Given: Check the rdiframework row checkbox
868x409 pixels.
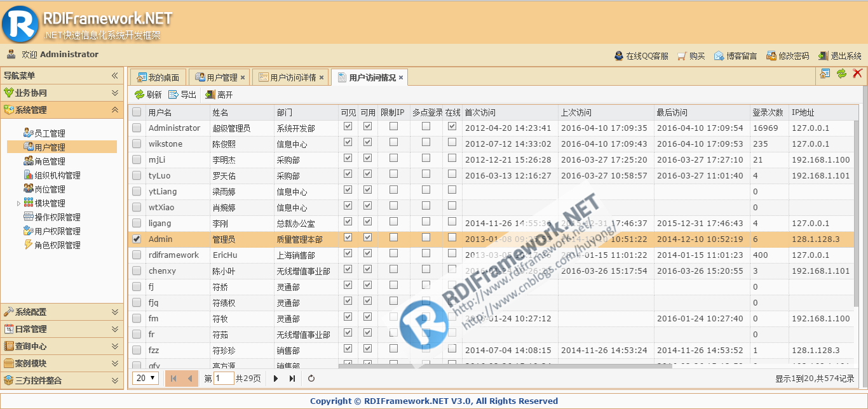Looking at the screenshot, I should click(137, 255).
